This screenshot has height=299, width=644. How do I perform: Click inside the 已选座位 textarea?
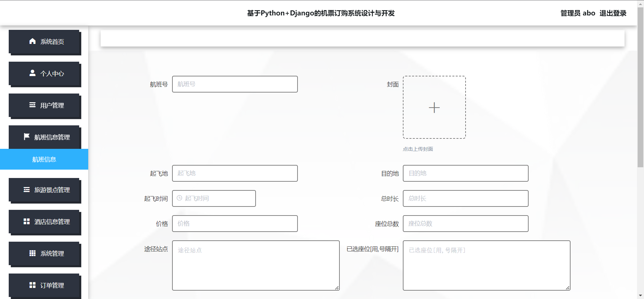coord(487,265)
